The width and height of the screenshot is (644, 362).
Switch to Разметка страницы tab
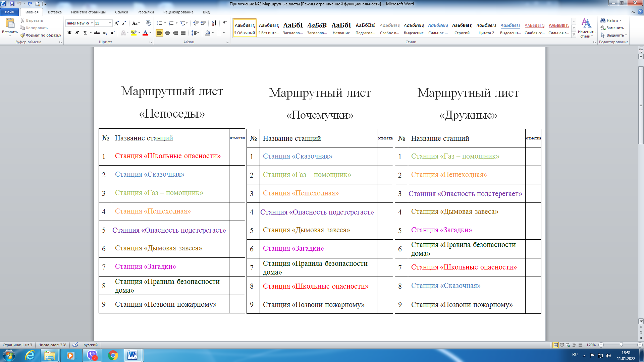(x=88, y=12)
